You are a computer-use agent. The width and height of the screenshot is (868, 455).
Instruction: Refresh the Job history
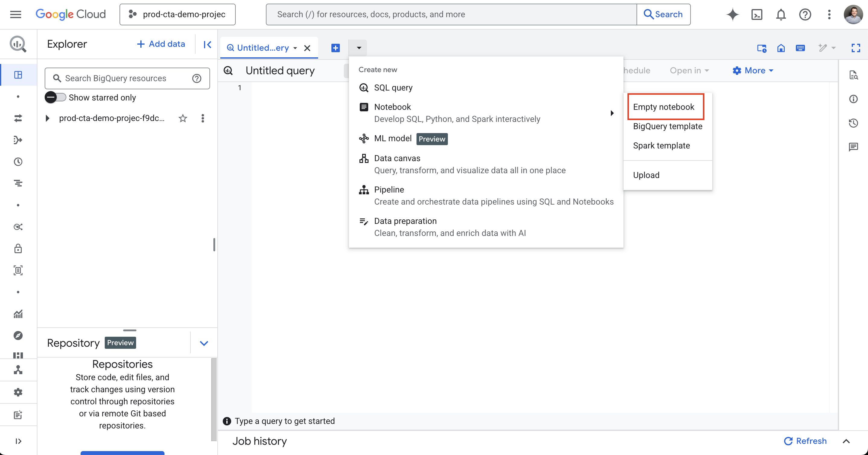805,441
